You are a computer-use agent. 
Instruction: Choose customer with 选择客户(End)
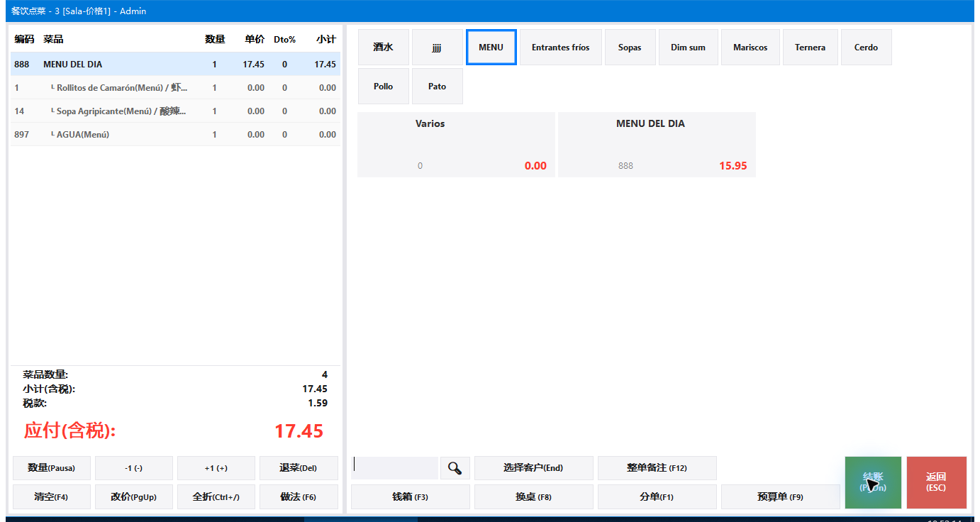pyautogui.click(x=533, y=468)
